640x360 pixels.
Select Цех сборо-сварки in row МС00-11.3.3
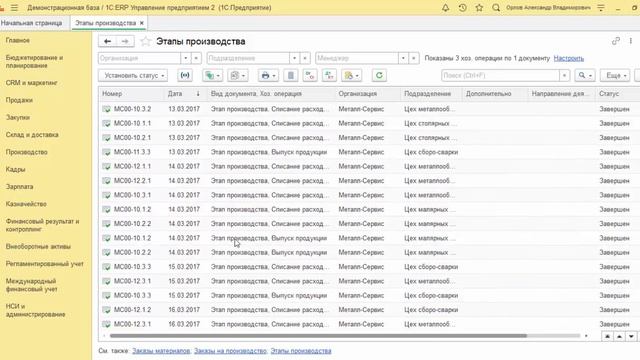(x=431, y=152)
